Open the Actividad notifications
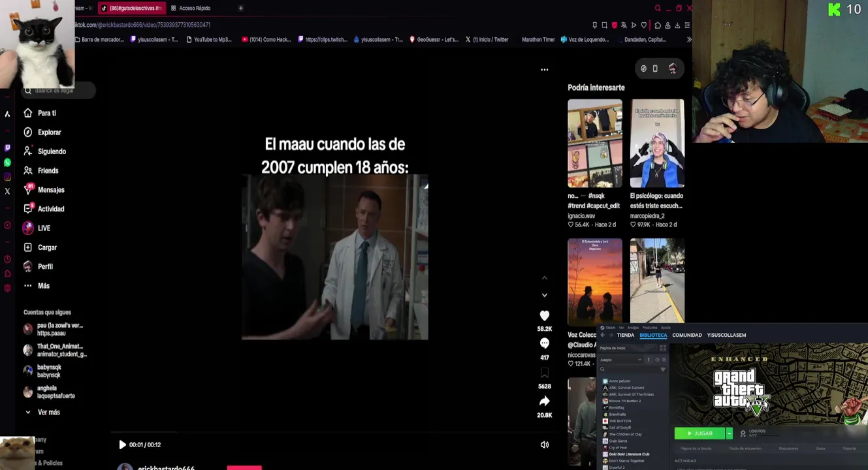 tap(43, 209)
